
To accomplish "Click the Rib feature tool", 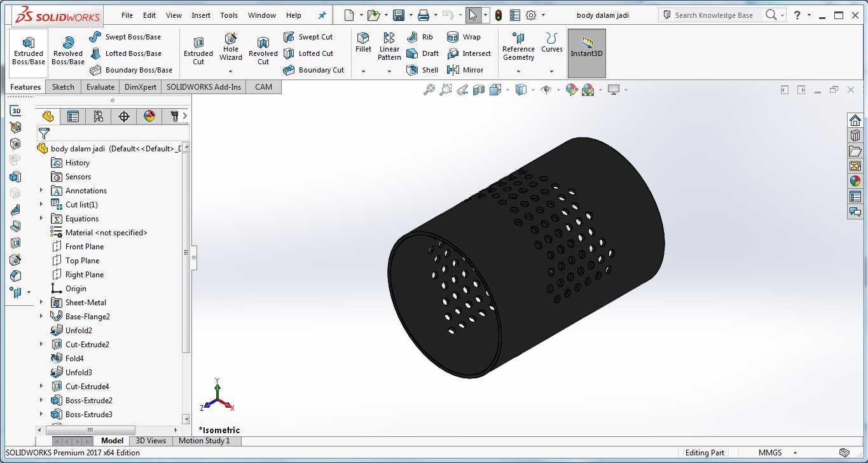I will pos(420,37).
